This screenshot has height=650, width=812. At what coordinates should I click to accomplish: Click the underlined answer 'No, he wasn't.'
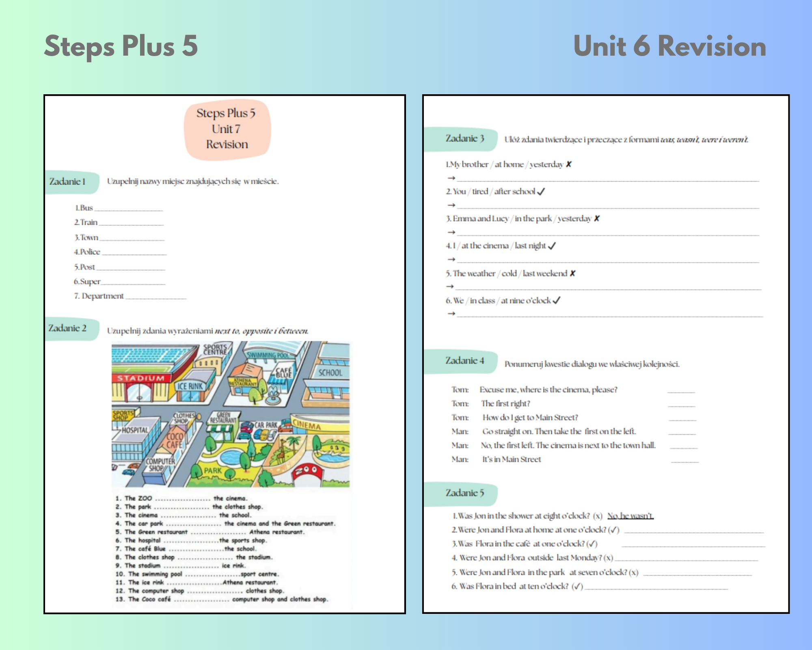[630, 516]
